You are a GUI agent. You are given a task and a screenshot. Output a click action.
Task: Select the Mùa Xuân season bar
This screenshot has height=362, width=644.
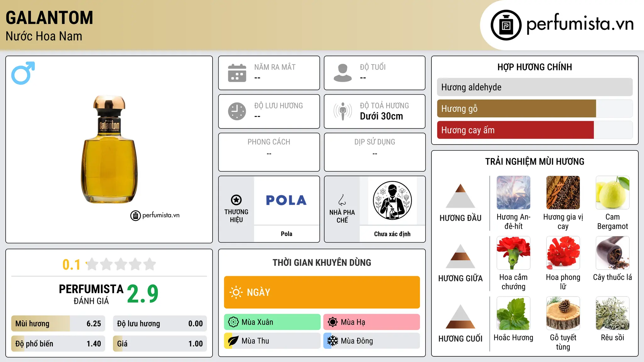272,322
